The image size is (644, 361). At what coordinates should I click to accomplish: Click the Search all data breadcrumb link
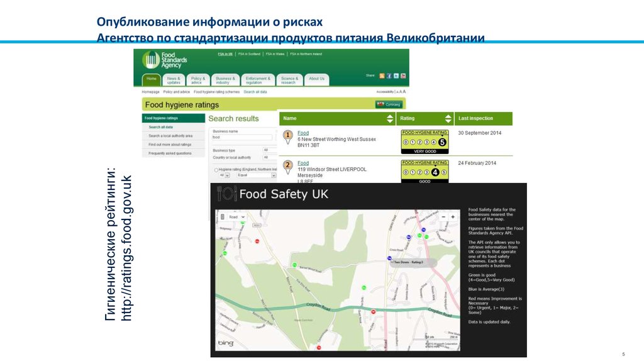click(x=255, y=92)
